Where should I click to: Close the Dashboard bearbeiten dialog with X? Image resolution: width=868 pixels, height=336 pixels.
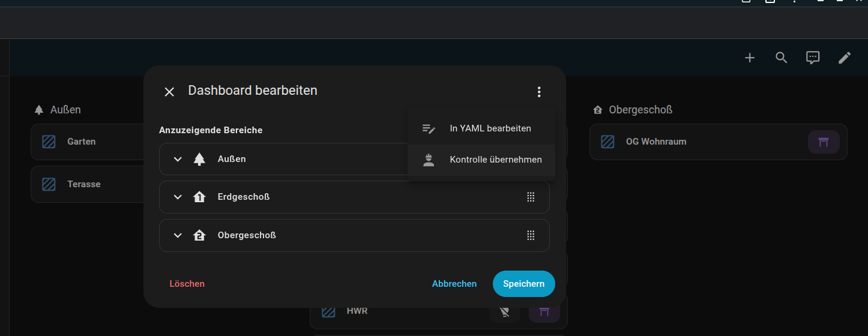(x=169, y=92)
